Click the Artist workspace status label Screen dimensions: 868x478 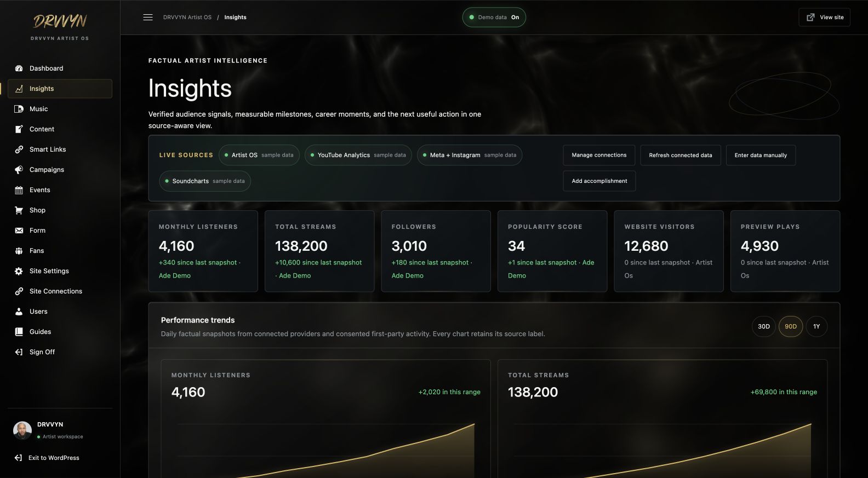(63, 437)
